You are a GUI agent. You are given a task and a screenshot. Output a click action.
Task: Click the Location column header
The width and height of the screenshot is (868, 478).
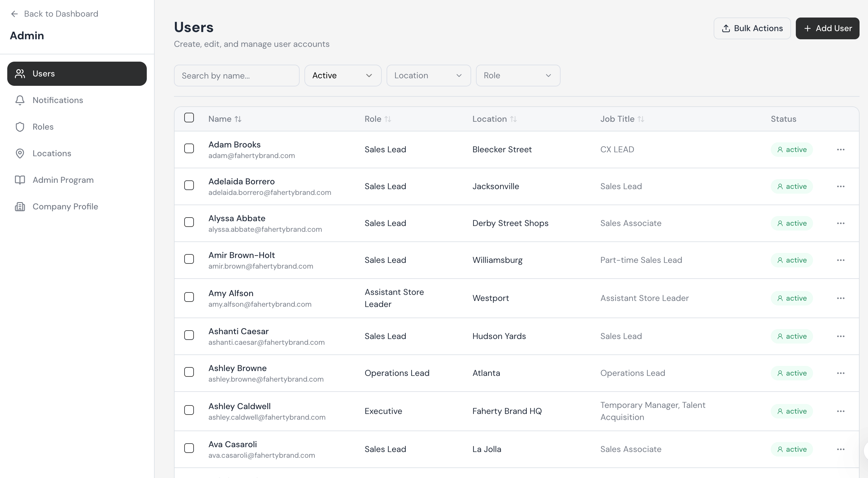[x=494, y=119]
